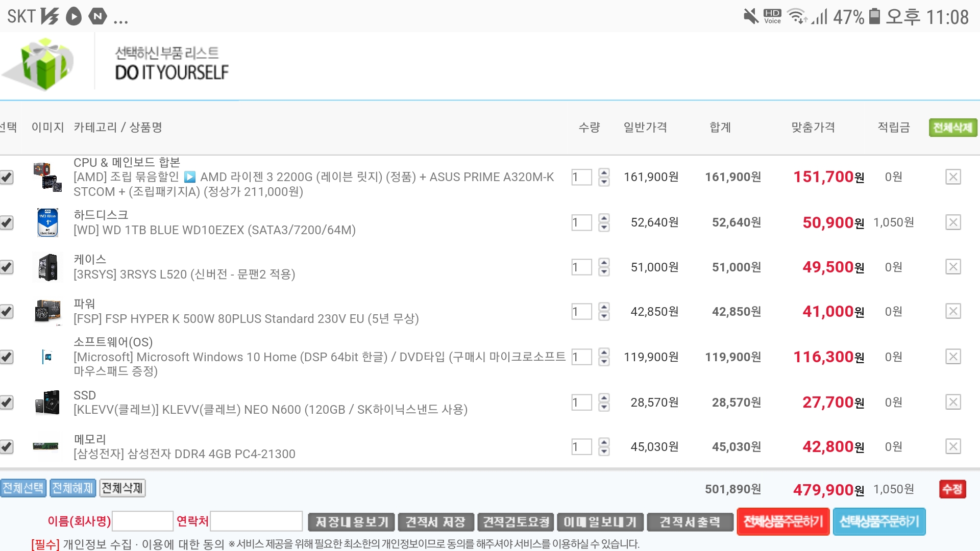
Task: Click the 전체해제 button
Action: point(72,488)
